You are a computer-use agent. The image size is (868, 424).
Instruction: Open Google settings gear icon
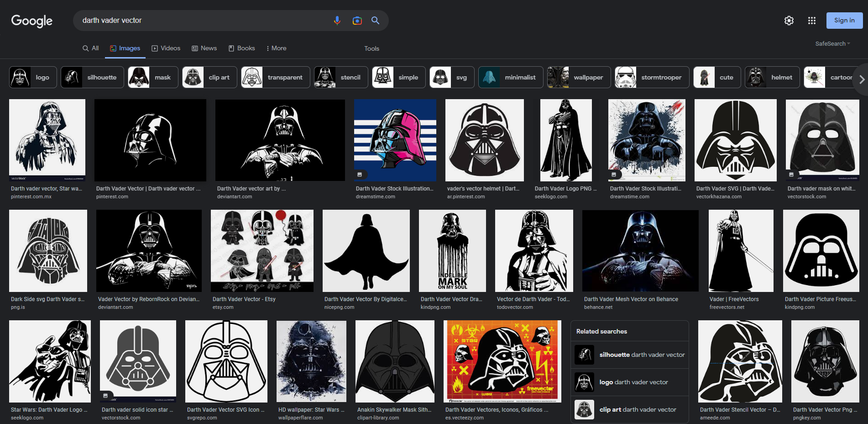(x=789, y=21)
